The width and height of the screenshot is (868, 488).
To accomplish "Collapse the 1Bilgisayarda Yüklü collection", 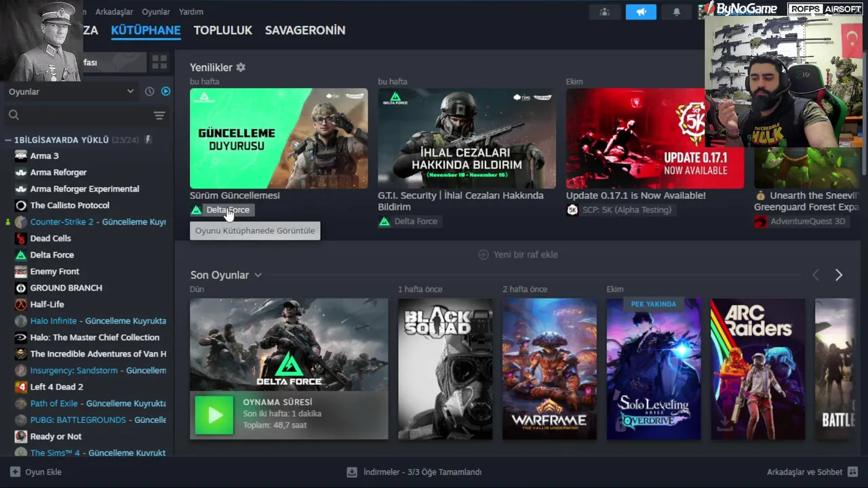I will (8, 140).
